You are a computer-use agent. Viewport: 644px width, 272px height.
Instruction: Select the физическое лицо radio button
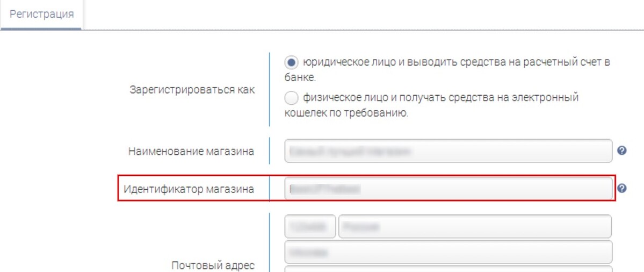pos(291,98)
